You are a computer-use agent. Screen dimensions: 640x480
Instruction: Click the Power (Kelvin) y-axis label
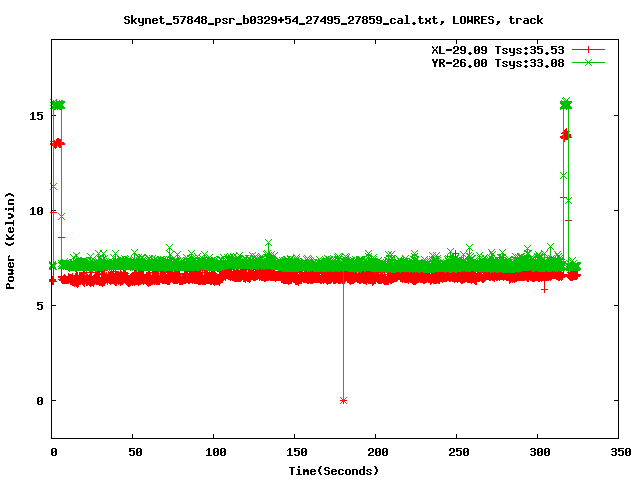[x=10, y=241]
